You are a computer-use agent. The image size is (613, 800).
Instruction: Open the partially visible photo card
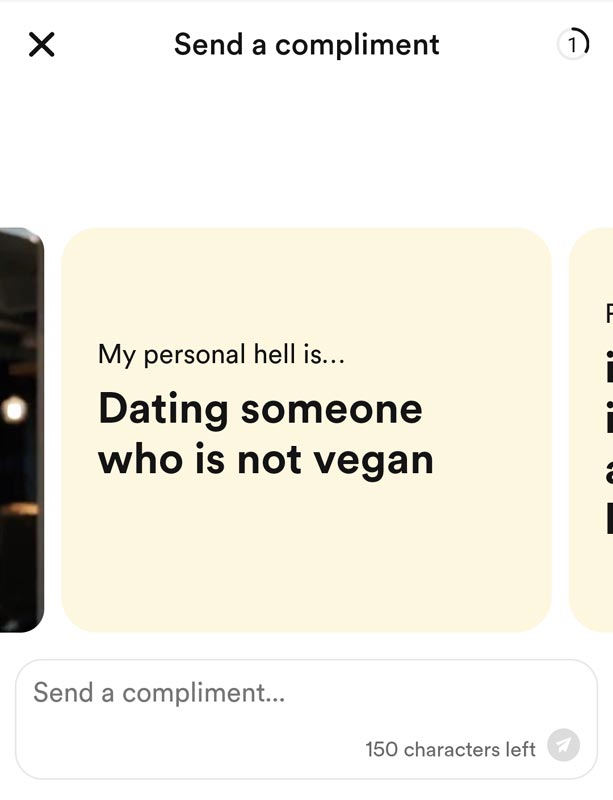[x=21, y=430]
